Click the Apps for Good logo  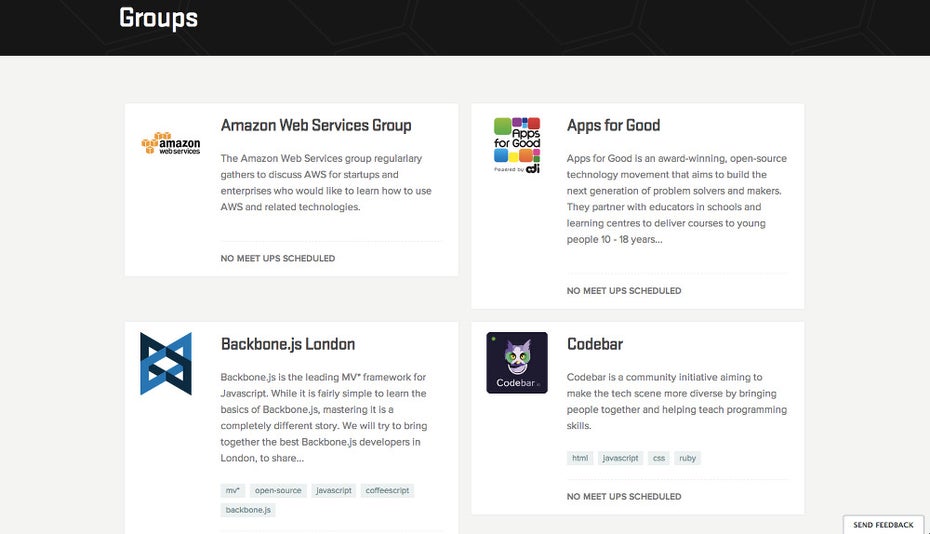[x=517, y=145]
